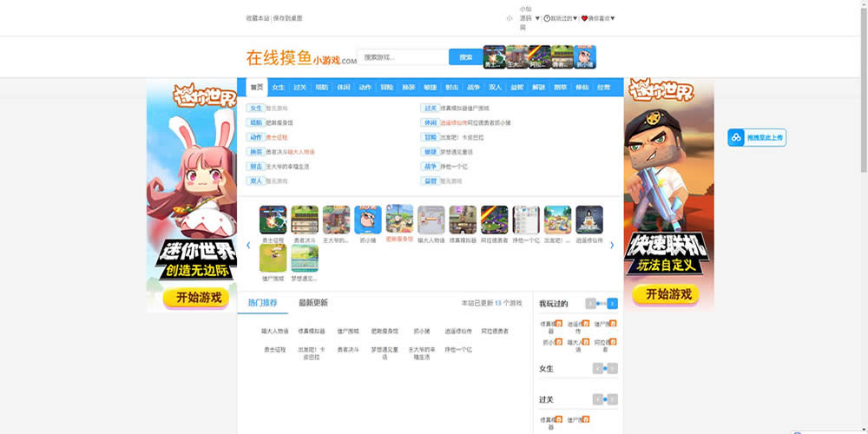Image resolution: width=868 pixels, height=434 pixels.
Task: Select the 双人 navigation tab
Action: 495,88
